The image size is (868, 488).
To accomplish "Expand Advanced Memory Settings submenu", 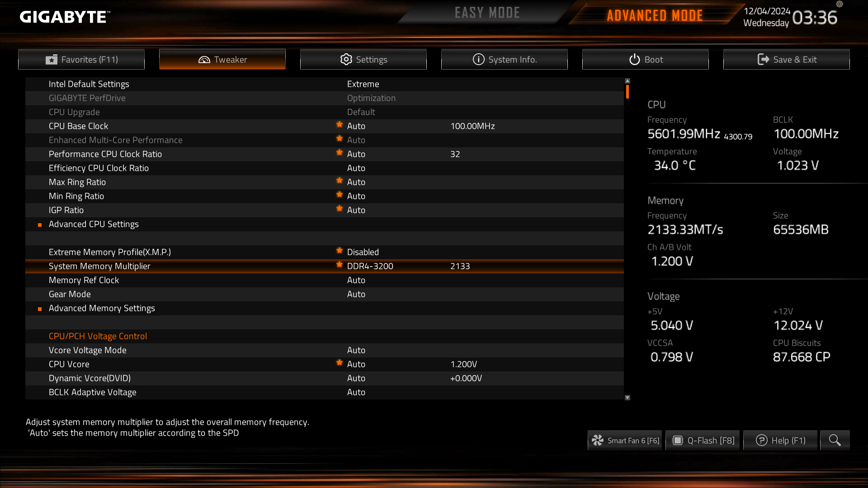I will coord(102,308).
